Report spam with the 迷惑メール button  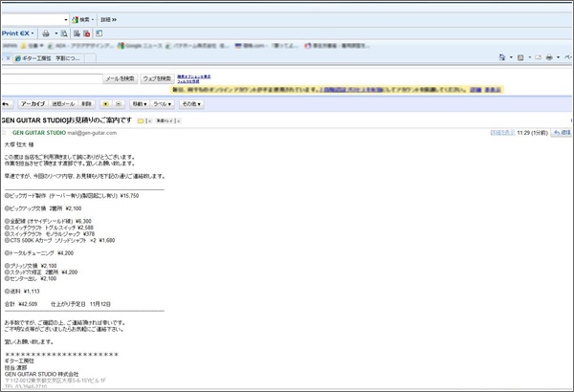(63, 104)
